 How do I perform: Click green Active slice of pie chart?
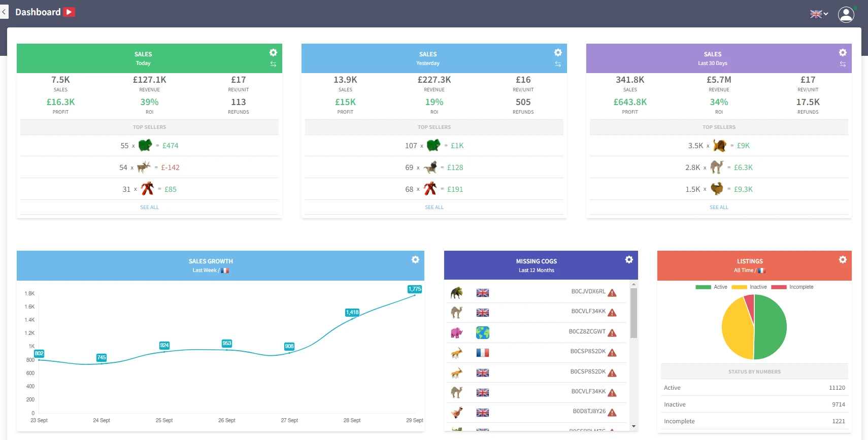coord(772,327)
